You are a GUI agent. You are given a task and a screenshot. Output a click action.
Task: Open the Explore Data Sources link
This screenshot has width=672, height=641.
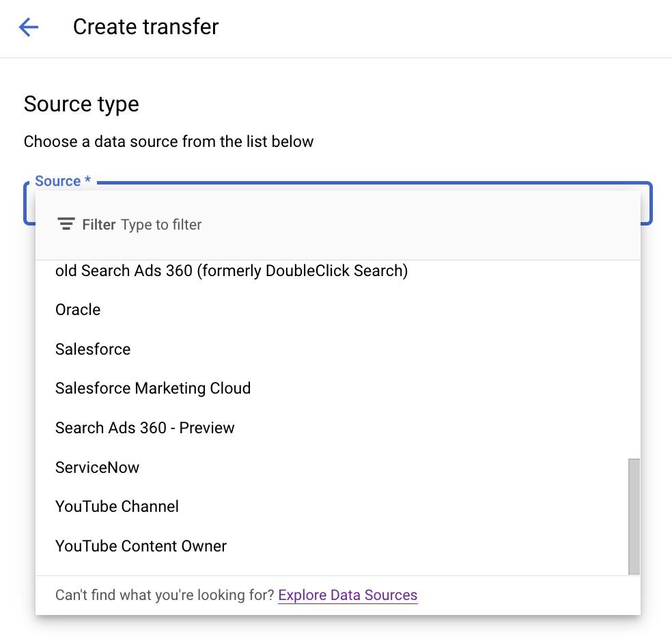(348, 595)
